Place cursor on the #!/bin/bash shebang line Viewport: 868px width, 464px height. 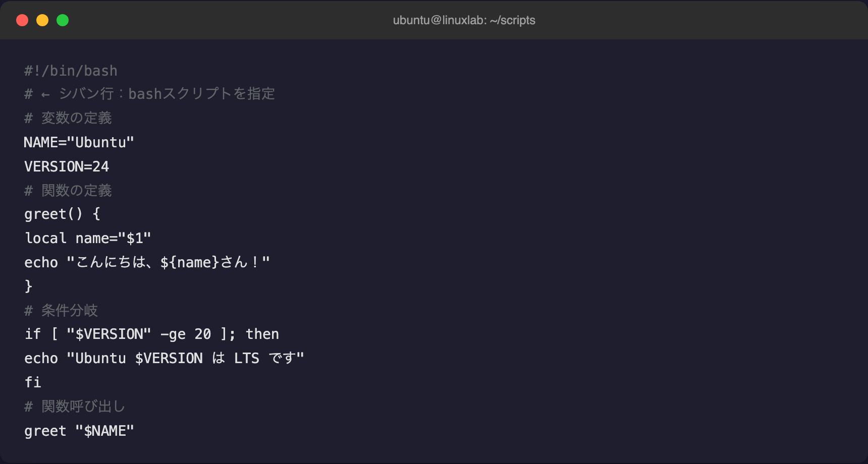pos(71,71)
